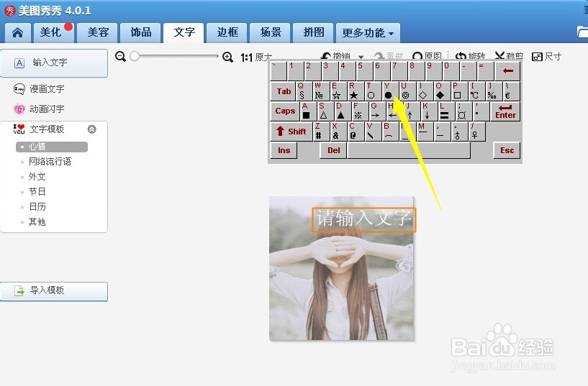The height and width of the screenshot is (386, 588).
Task: Open the 拼图 tab
Action: point(314,32)
